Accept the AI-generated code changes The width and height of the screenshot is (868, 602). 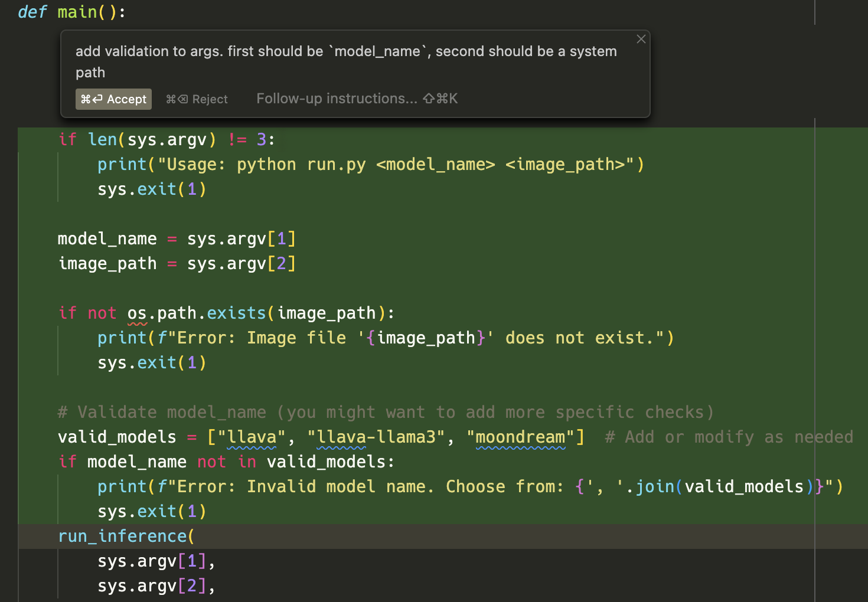[113, 99]
